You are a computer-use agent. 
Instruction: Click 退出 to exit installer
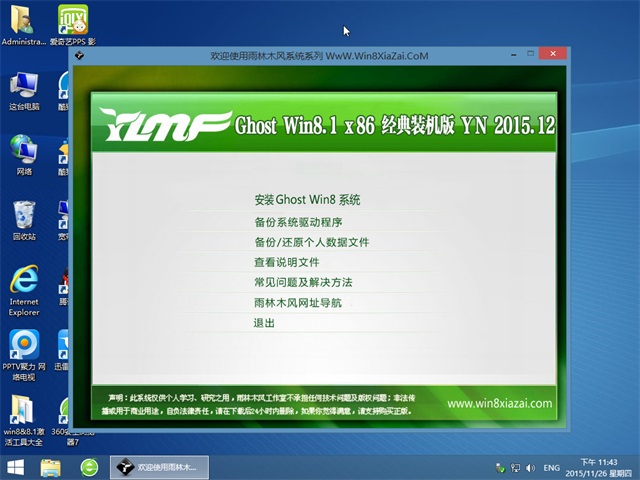[x=264, y=323]
